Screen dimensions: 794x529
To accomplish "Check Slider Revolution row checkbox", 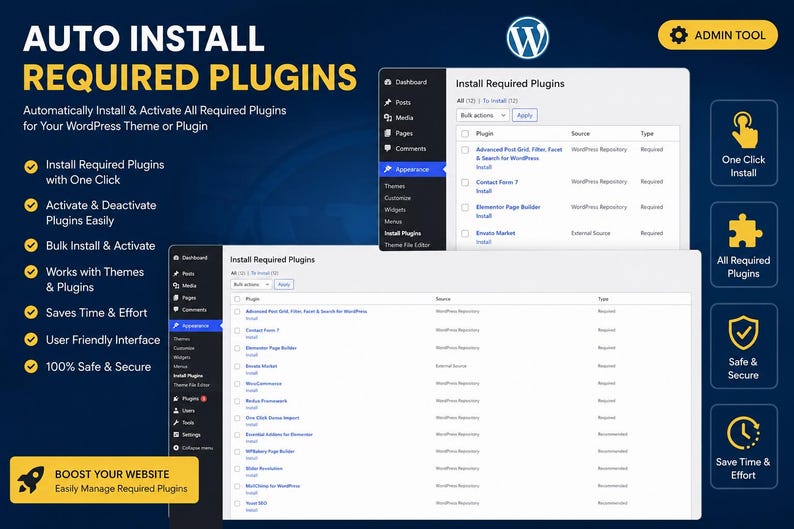I will click(237, 469).
